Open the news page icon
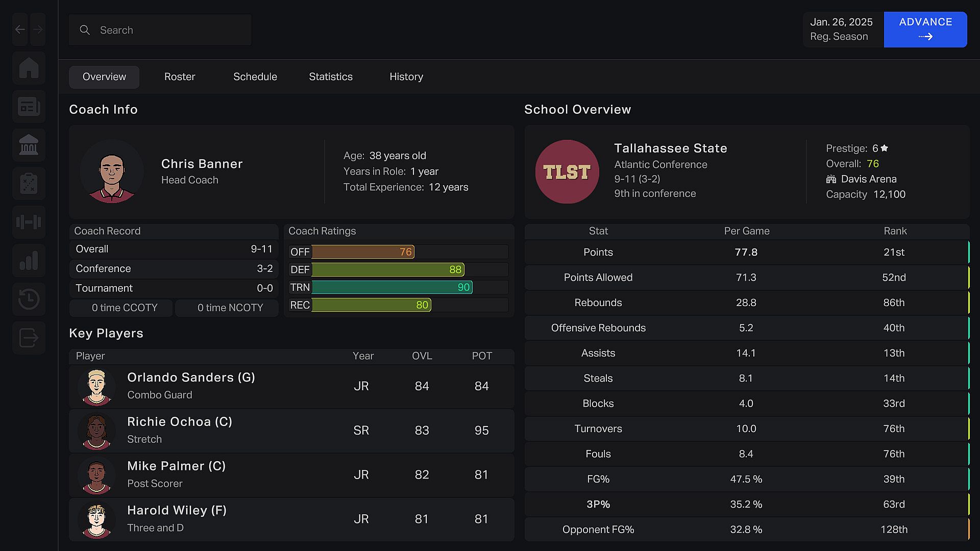This screenshot has width=980, height=551. point(29,107)
